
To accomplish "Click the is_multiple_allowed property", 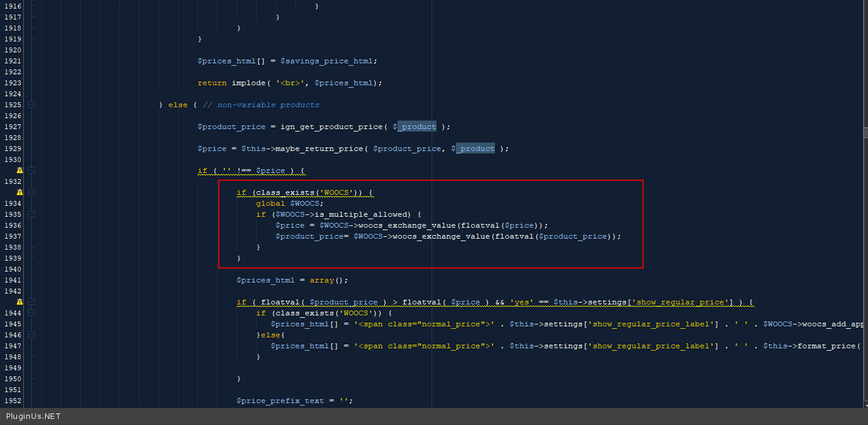I will point(363,214).
